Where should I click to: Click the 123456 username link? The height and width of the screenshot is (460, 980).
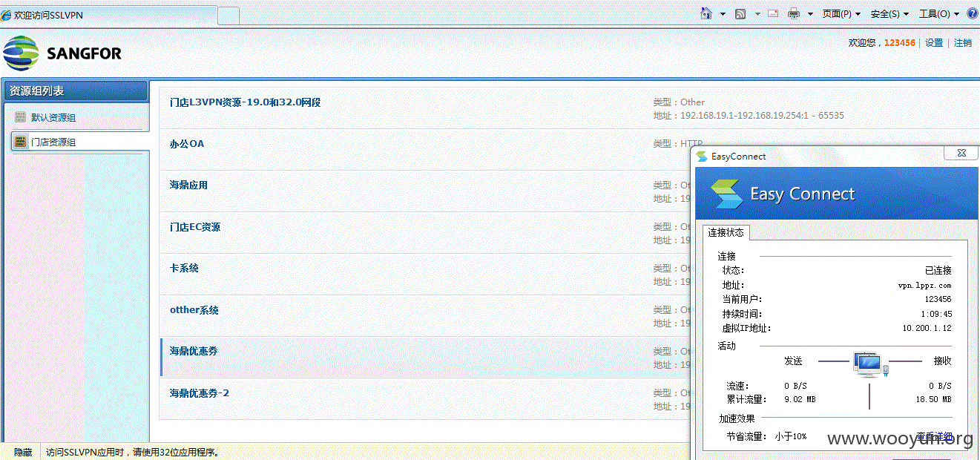[899, 43]
